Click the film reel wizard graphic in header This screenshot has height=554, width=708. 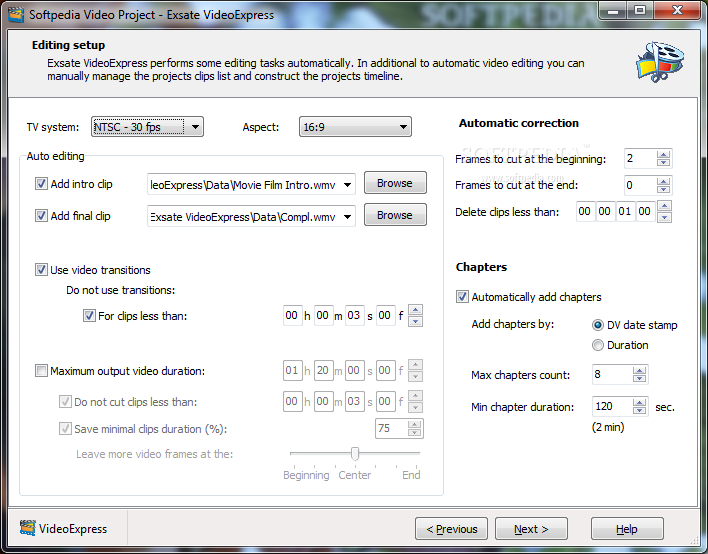coord(660,62)
